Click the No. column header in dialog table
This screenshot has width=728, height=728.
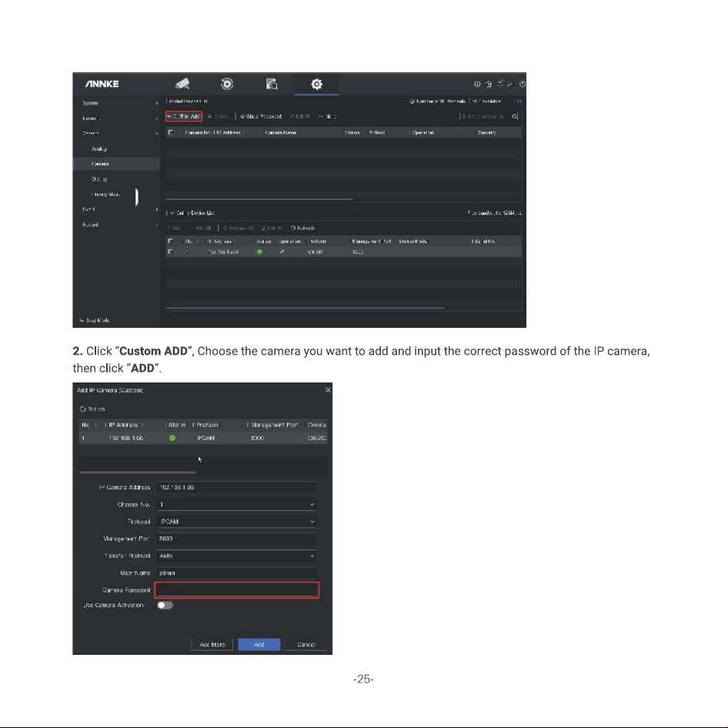86,425
